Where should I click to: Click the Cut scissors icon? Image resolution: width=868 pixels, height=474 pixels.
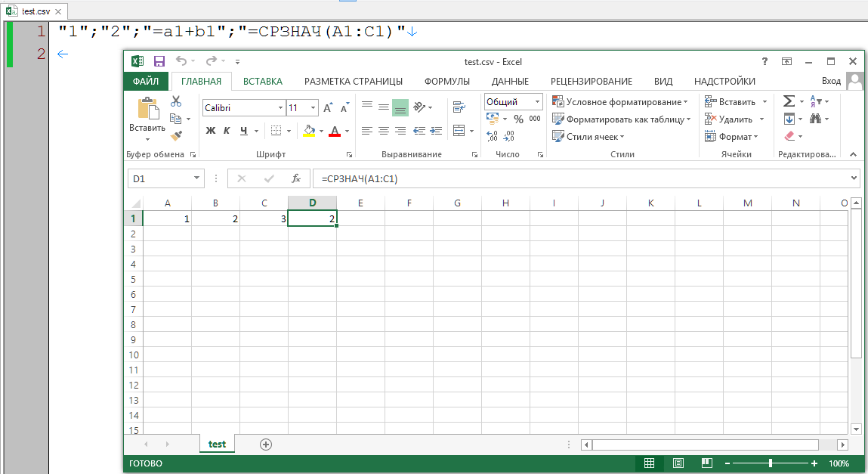176,101
